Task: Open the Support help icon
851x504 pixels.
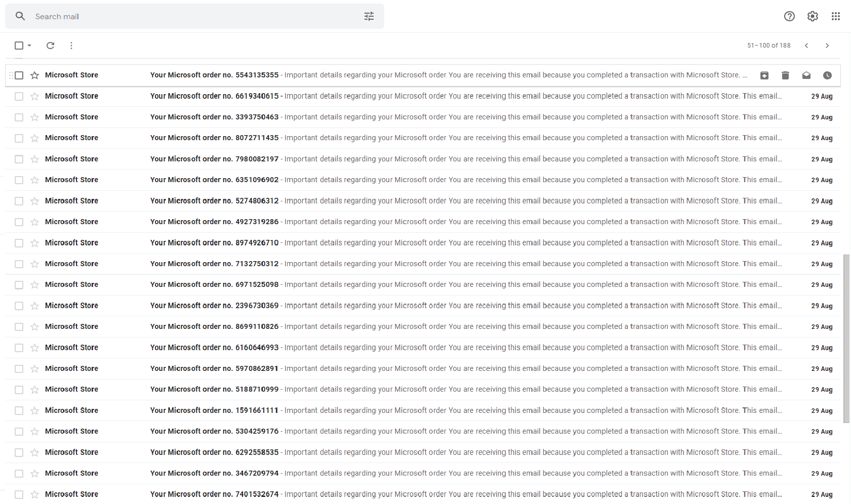Action: (x=789, y=16)
